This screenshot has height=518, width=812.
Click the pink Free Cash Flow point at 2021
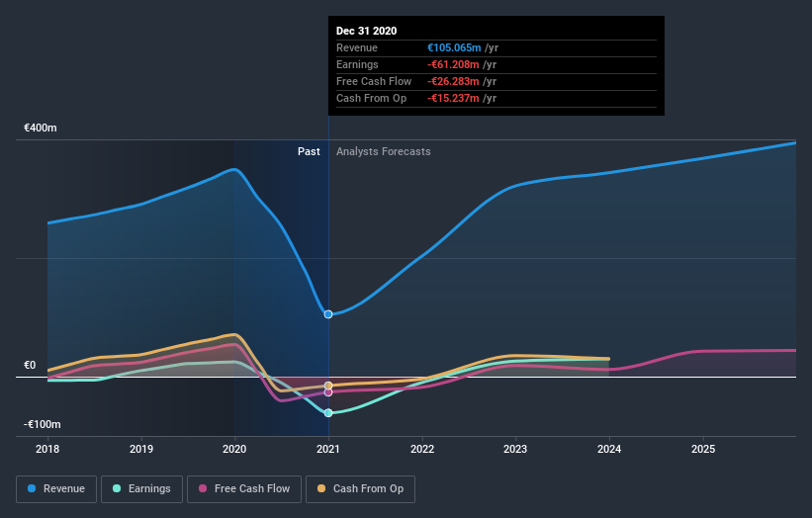point(328,392)
